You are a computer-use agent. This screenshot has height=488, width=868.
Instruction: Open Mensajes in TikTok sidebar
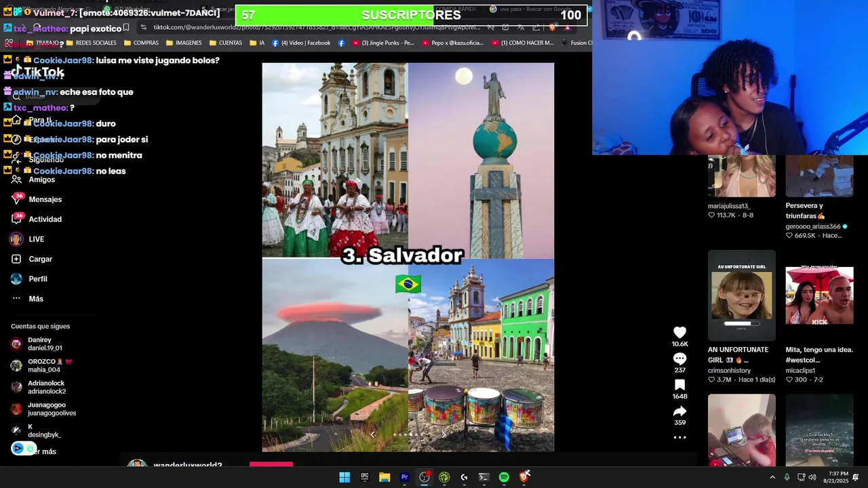(45, 199)
